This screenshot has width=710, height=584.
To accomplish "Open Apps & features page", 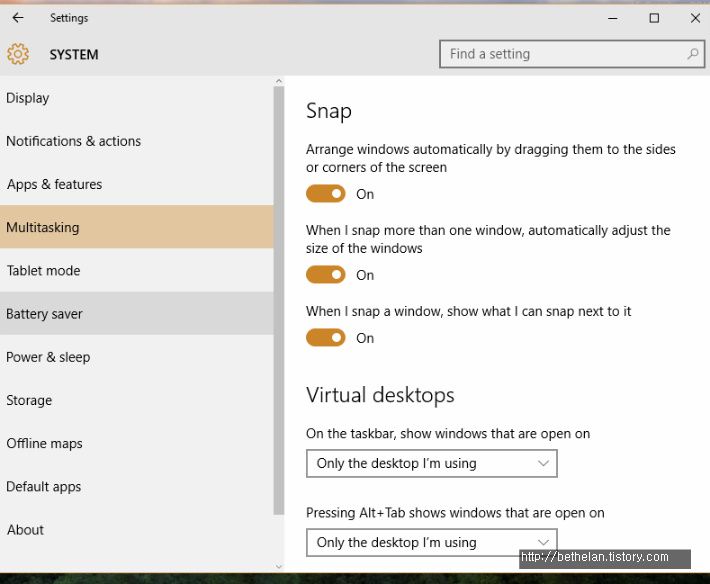I will 137,184.
